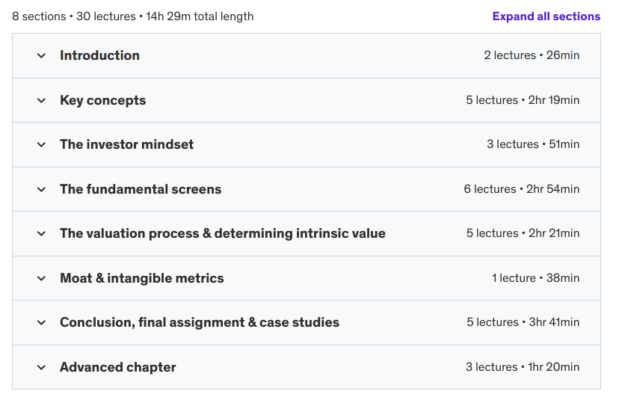
Task: Expand the Advanced chapter chevron
Action: click(x=41, y=367)
